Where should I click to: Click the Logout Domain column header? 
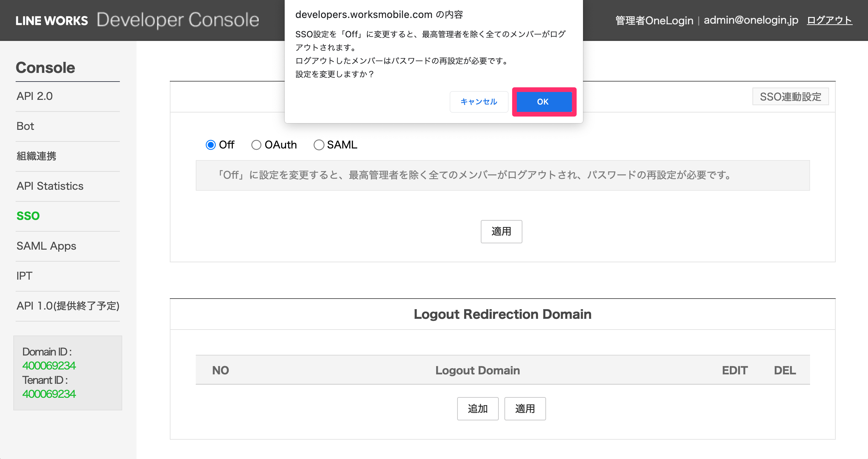point(477,370)
